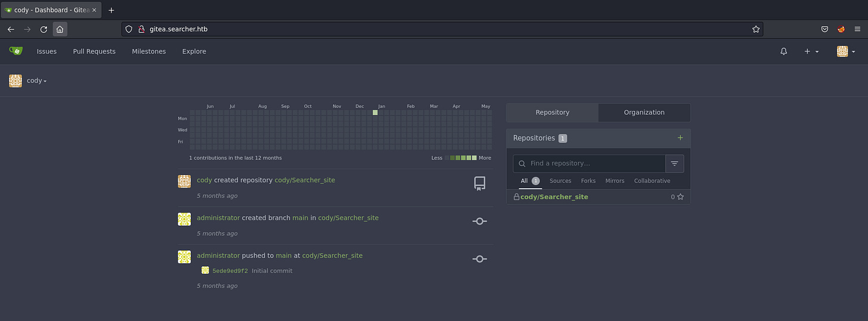868x321 pixels.
Task: Click the browser forward arrow
Action: pyautogui.click(x=27, y=29)
